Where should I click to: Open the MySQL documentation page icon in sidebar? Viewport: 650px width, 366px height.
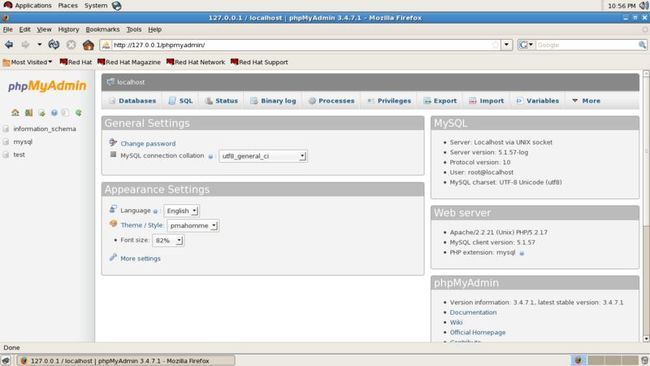click(x=65, y=112)
